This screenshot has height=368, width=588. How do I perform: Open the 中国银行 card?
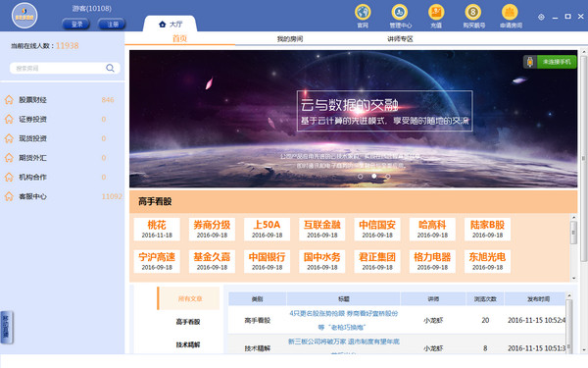pos(267,261)
